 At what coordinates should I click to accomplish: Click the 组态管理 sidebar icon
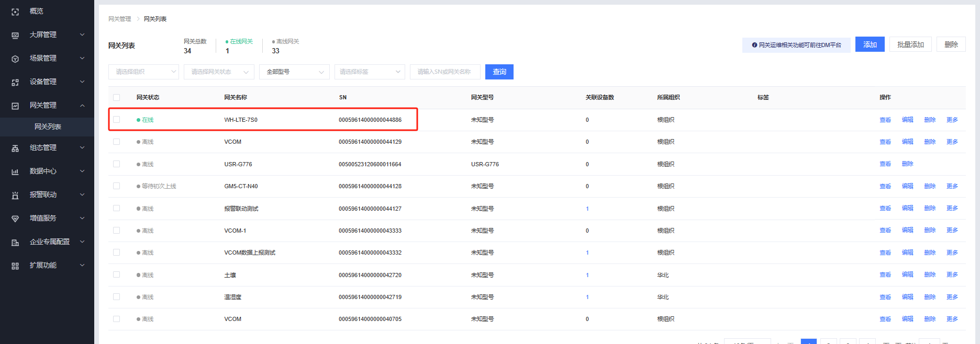[15, 148]
